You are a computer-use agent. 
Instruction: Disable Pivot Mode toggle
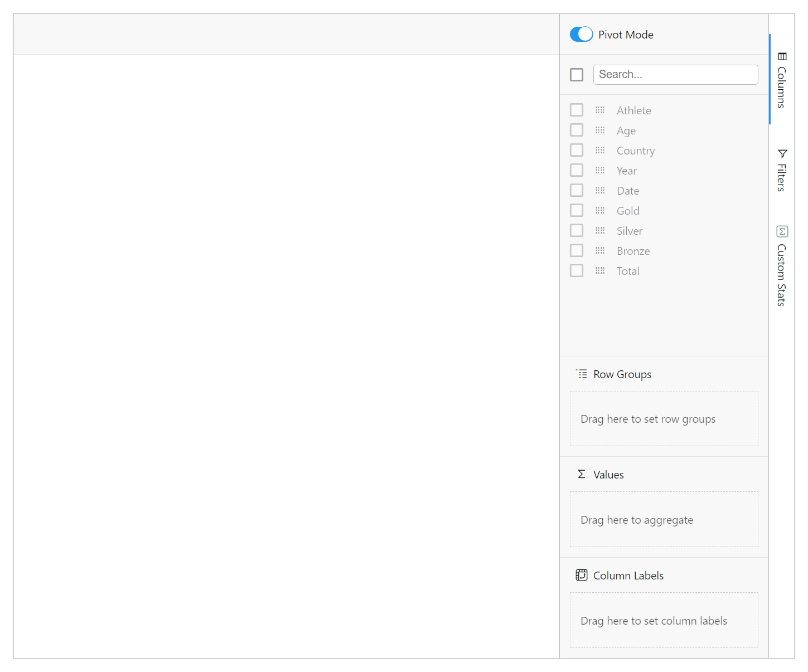581,34
